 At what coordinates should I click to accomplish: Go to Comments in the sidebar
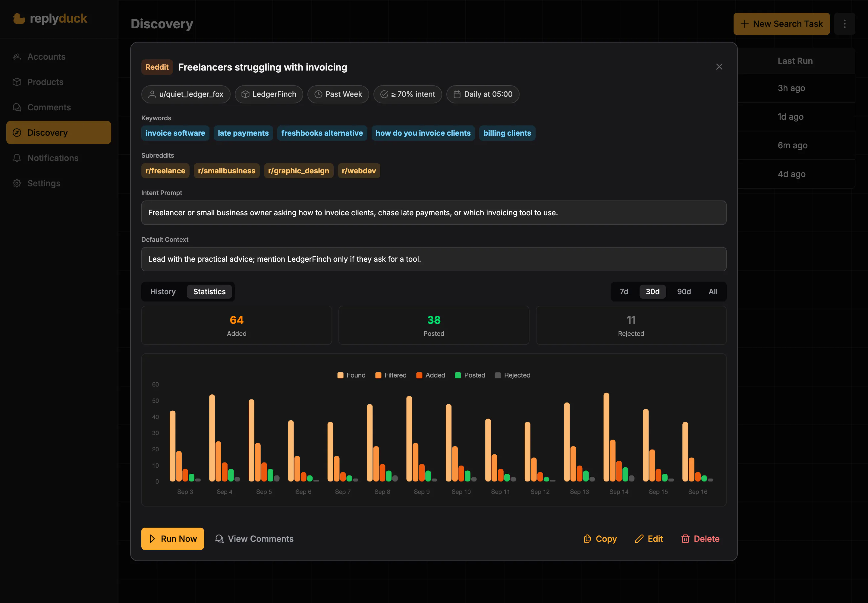click(58, 107)
